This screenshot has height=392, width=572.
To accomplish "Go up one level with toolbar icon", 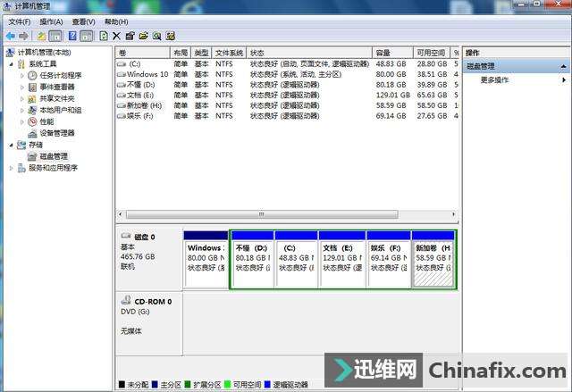I will click(x=42, y=36).
